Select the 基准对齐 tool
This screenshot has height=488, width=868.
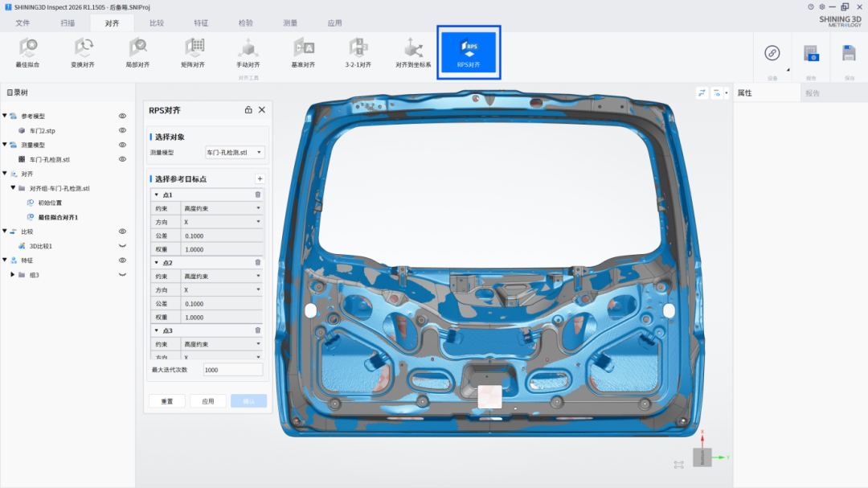[303, 53]
